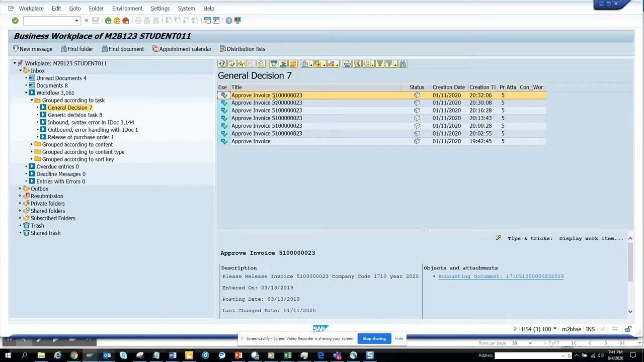Collapse the Workflow 3,161 node
This screenshot has height=362, width=644.
pos(26,93)
